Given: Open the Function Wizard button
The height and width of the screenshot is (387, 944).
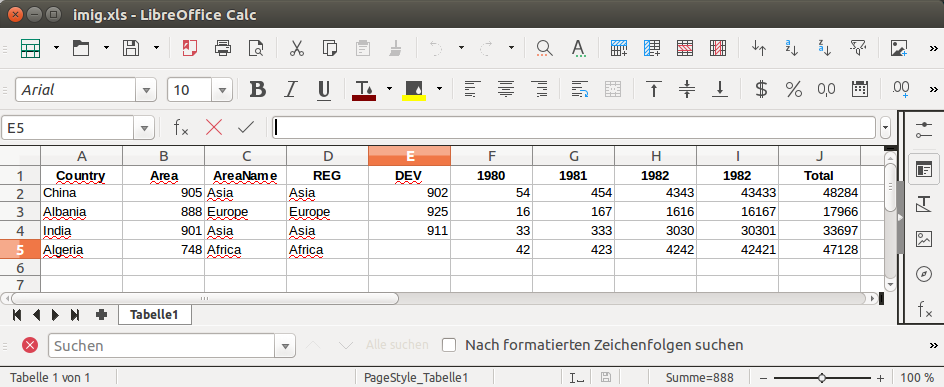Looking at the screenshot, I should [x=181, y=128].
